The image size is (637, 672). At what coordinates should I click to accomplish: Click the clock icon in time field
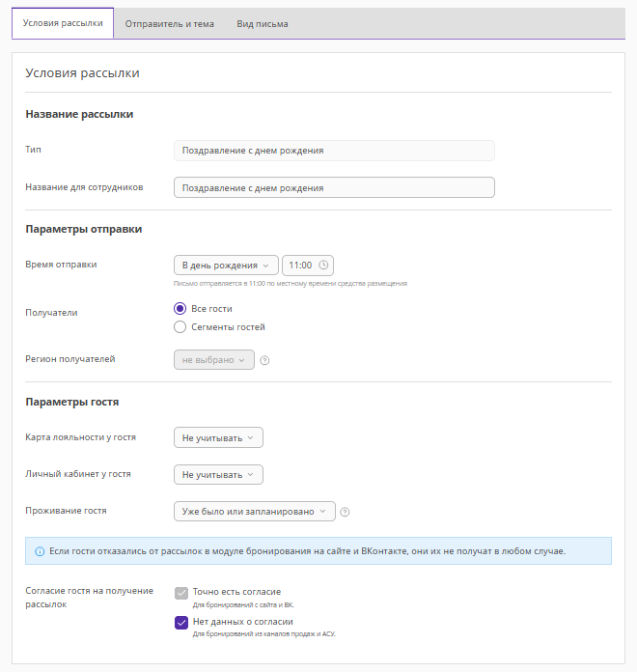[x=323, y=266]
